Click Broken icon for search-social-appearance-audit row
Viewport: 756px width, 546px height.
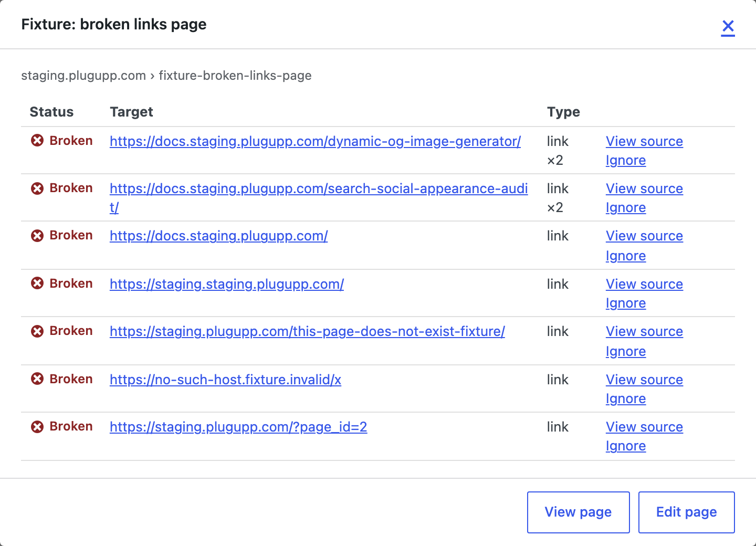pyautogui.click(x=37, y=188)
